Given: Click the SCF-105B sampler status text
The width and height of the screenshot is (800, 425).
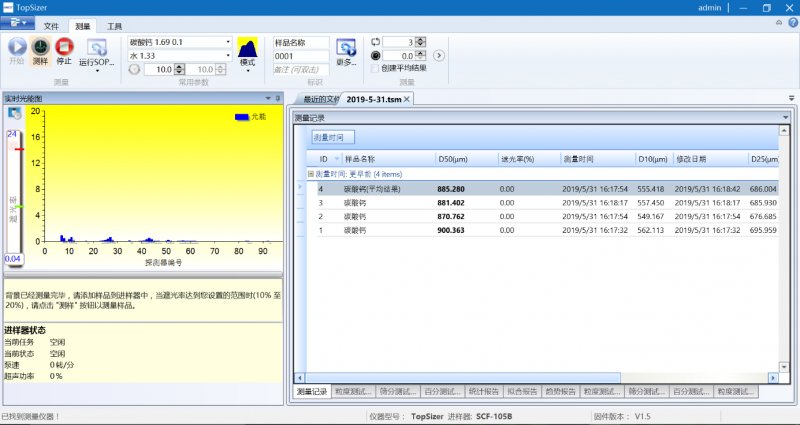Looking at the screenshot, I should pos(494,416).
